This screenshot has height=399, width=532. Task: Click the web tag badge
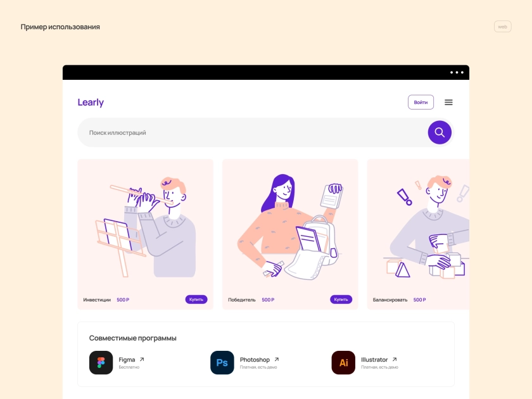(x=502, y=27)
